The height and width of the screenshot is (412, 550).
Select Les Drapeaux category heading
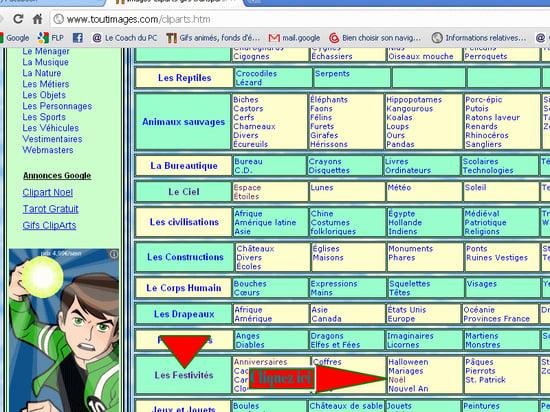pos(184,314)
